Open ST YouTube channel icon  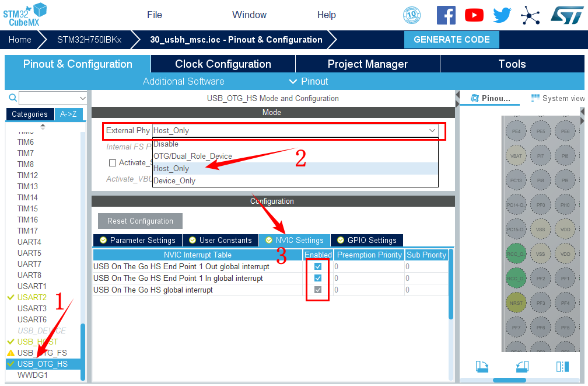pyautogui.click(x=474, y=15)
